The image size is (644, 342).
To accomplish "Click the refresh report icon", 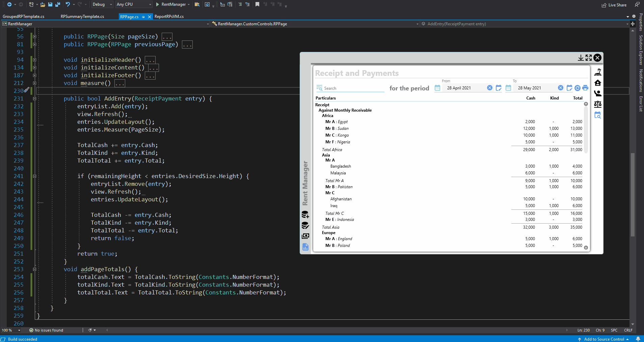I will (578, 88).
